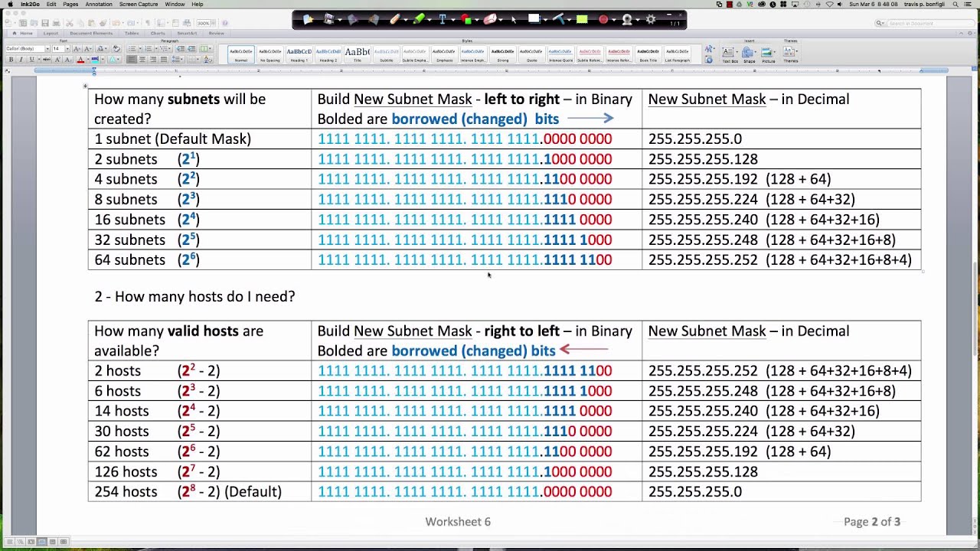Open the Annotation menu in menu bar
The image size is (980, 551).
pyautogui.click(x=98, y=5)
